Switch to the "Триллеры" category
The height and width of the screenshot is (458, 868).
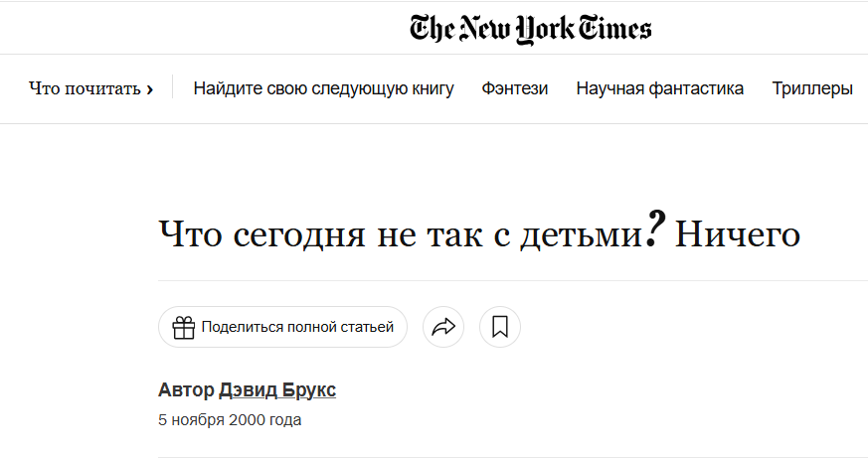point(812,88)
